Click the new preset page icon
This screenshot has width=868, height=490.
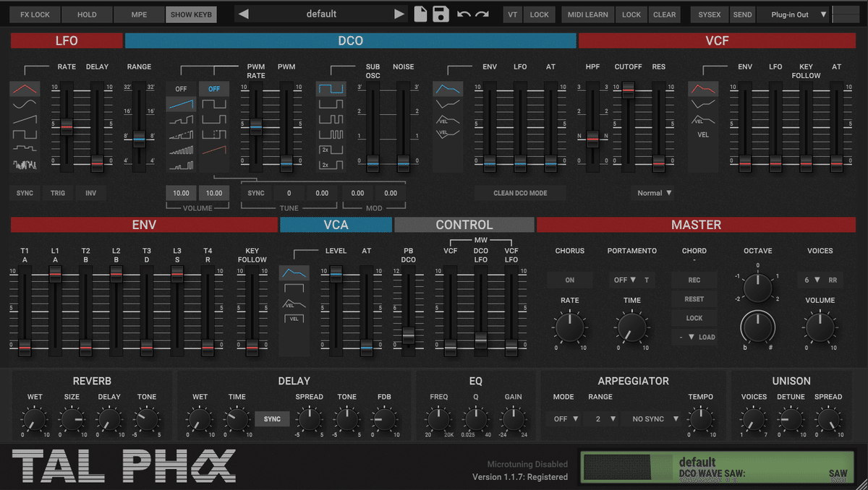click(420, 14)
